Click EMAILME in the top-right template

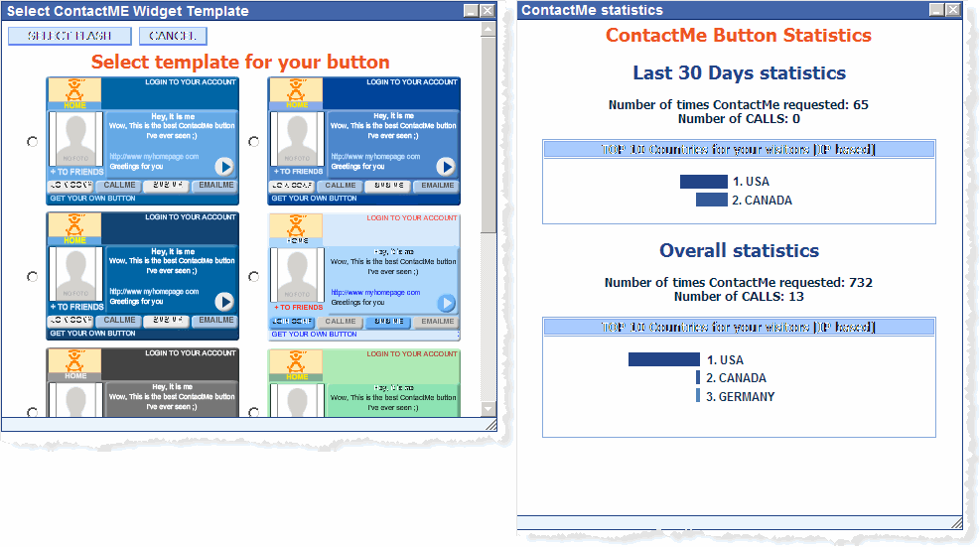[437, 186]
